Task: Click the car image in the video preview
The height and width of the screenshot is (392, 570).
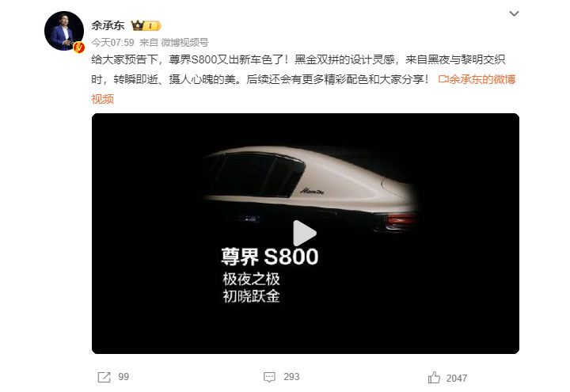Action: tap(312, 188)
